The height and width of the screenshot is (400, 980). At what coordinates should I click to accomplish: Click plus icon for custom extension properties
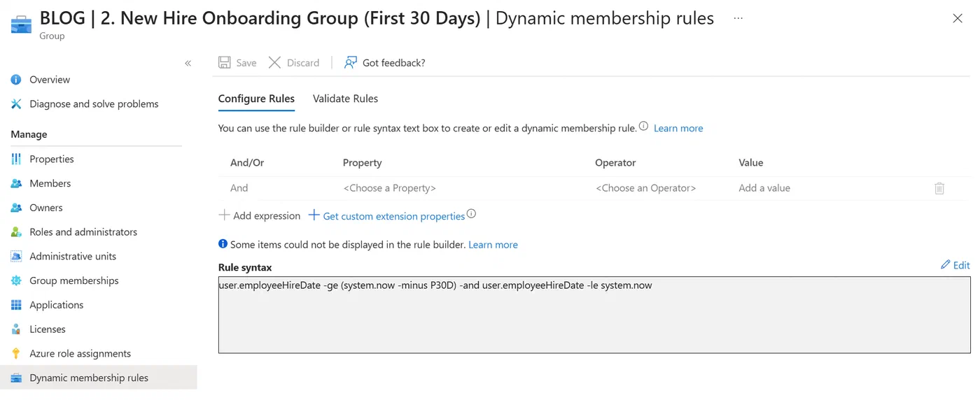click(314, 215)
